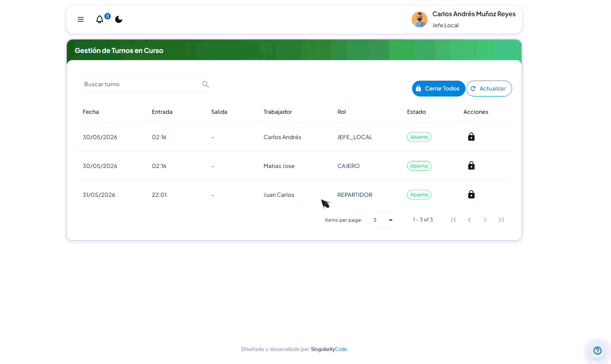This screenshot has width=611, height=364.
Task: Close Juan Carlos shift via lock icon
Action: pyautogui.click(x=471, y=194)
